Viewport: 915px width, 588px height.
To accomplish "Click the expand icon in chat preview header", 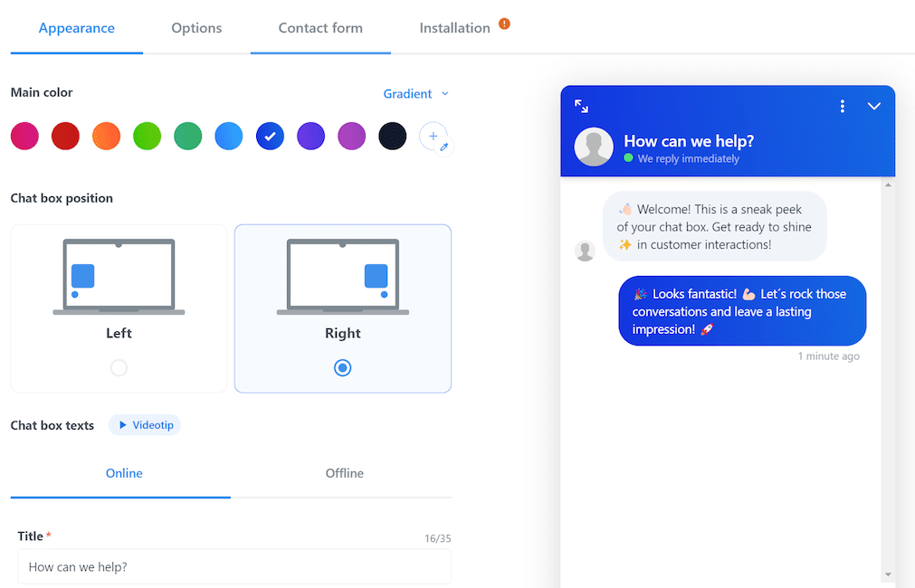I will point(581,106).
